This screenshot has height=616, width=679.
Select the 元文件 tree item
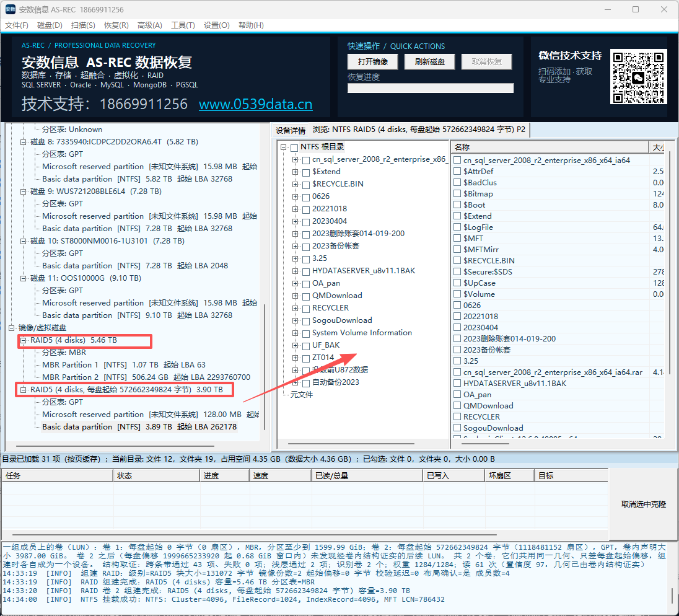301,395
